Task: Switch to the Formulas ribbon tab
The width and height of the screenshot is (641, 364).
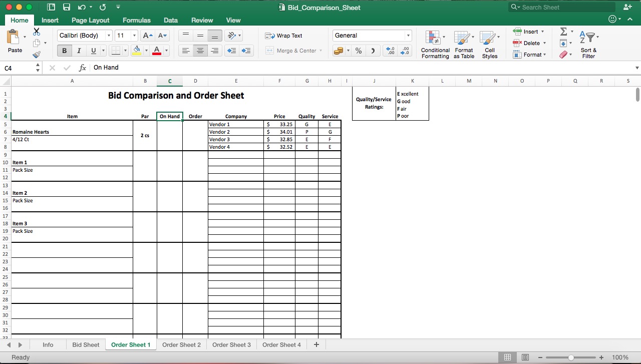Action: (136, 20)
